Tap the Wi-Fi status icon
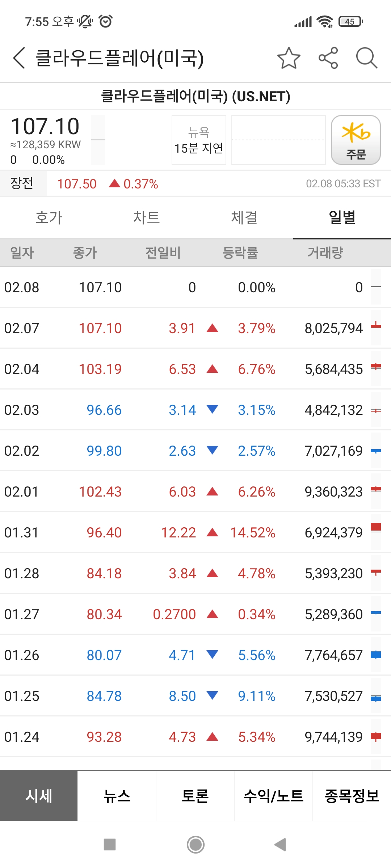Screen dimensions: 391x868 click(x=325, y=22)
